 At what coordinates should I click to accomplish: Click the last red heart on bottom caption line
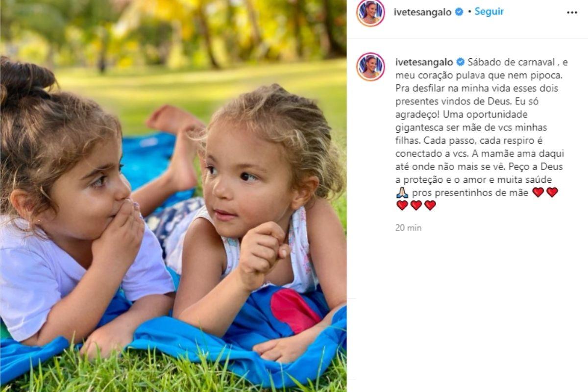click(430, 205)
